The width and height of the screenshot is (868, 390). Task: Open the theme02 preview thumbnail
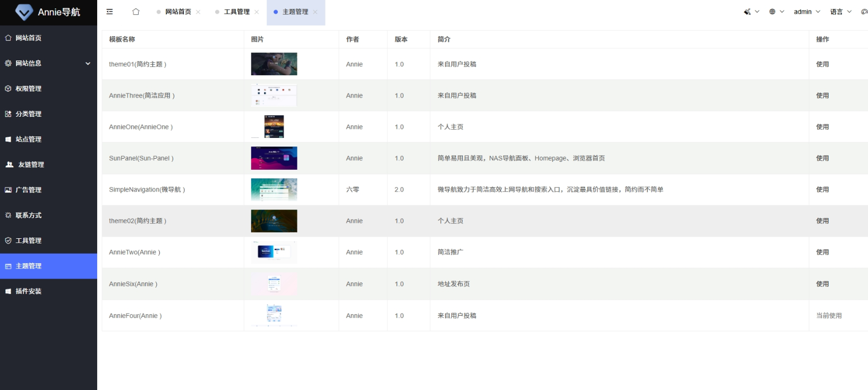click(274, 221)
